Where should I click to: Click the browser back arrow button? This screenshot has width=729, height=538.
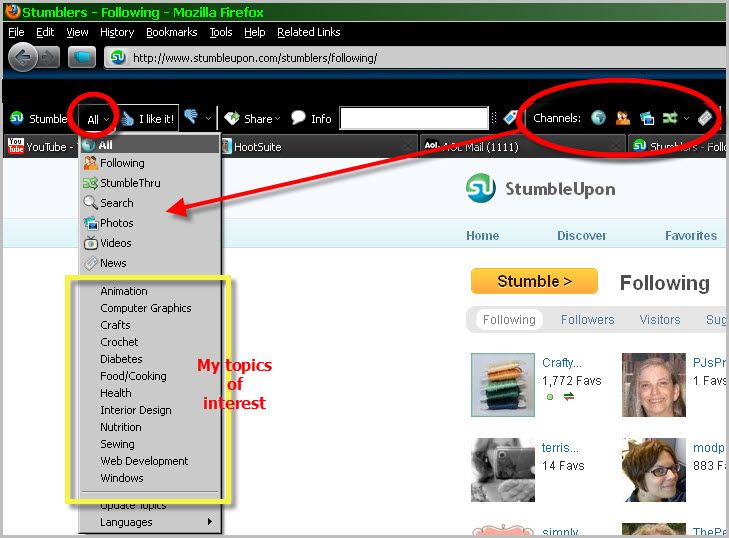23,57
